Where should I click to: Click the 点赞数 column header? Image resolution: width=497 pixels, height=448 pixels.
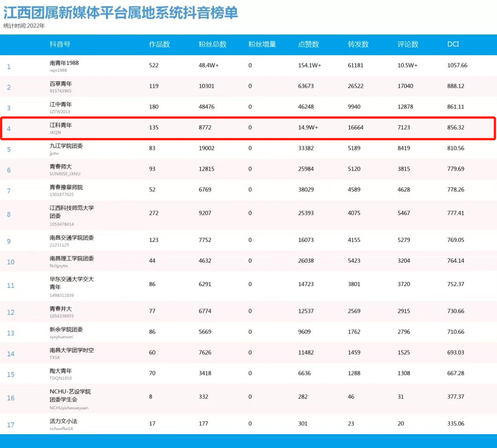click(x=308, y=44)
